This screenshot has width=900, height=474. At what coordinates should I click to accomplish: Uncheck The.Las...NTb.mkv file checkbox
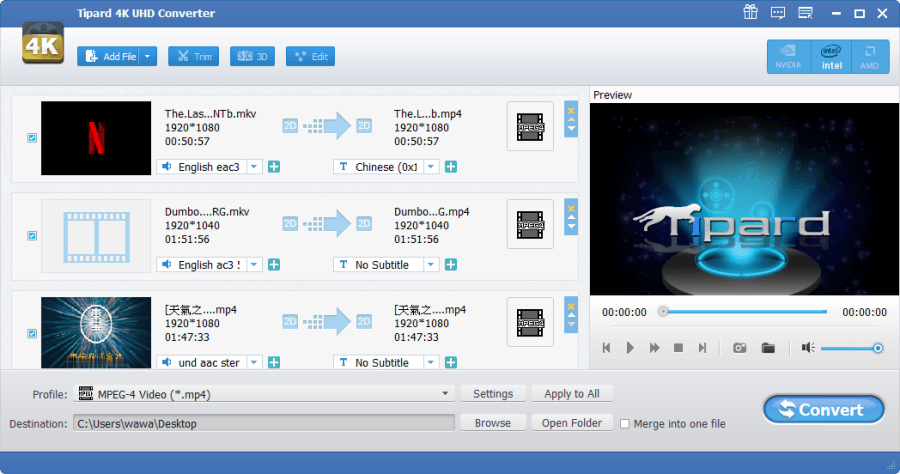click(x=32, y=138)
